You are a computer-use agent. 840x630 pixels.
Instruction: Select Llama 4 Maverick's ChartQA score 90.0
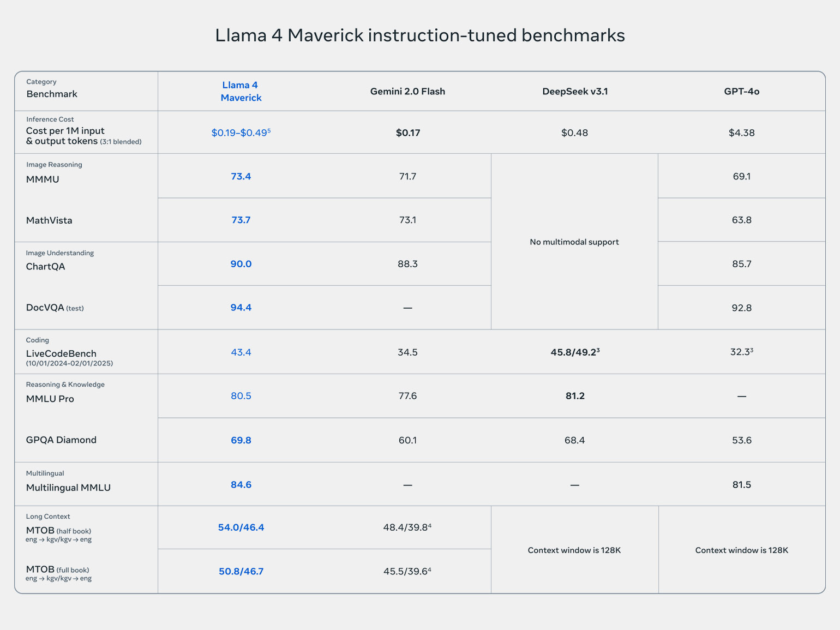pos(241,264)
